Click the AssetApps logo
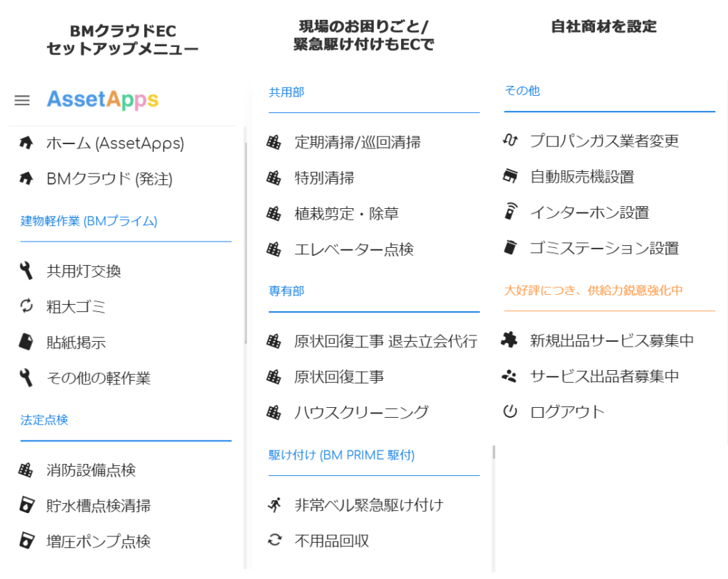This screenshot has height=579, width=728. pyautogui.click(x=102, y=99)
